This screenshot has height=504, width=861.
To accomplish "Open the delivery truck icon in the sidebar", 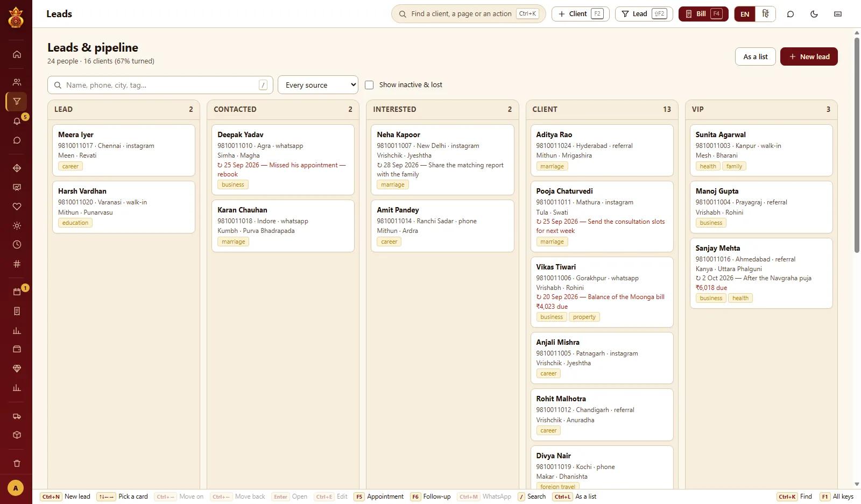I will [17, 416].
